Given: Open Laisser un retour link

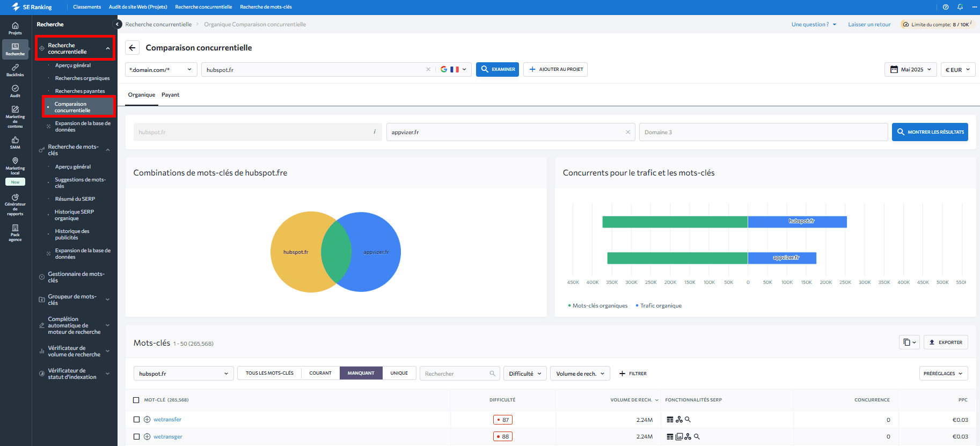Looking at the screenshot, I should tap(869, 25).
